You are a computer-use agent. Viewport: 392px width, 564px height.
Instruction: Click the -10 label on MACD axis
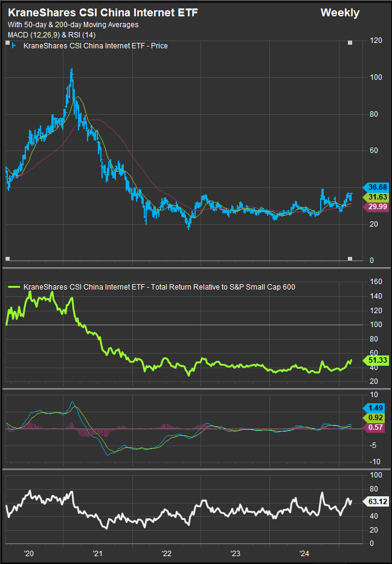tap(374, 462)
